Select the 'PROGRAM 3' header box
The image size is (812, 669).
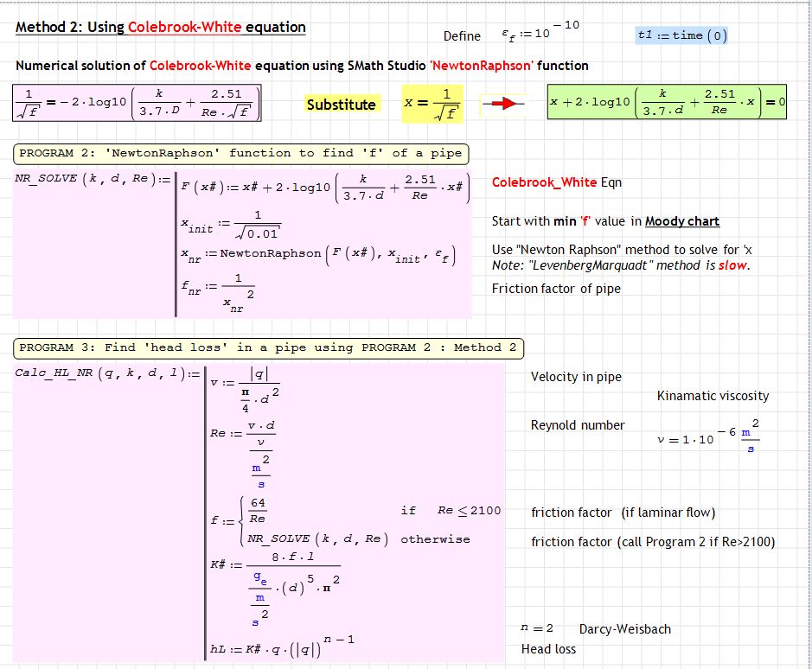268,347
